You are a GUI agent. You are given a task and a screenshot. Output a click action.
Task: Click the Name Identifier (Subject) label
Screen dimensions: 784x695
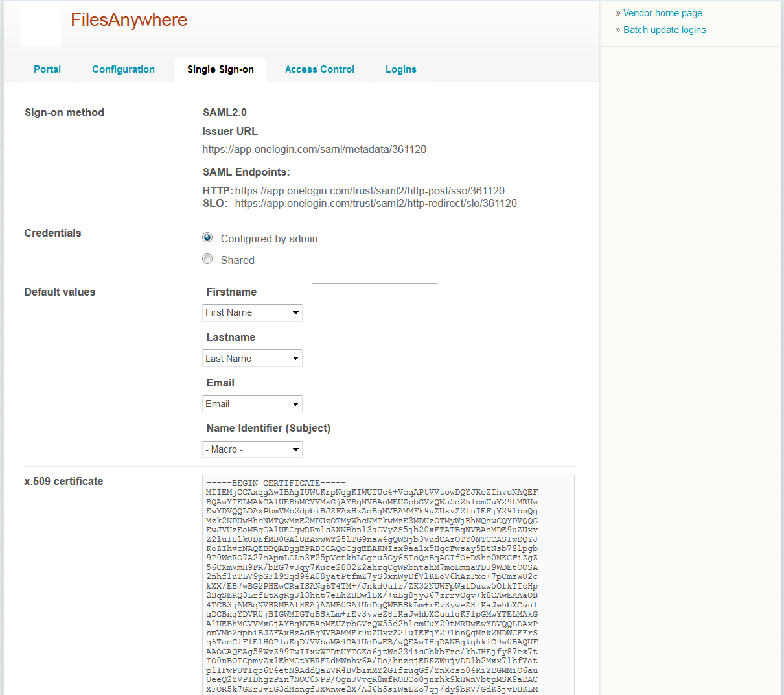[x=268, y=429]
